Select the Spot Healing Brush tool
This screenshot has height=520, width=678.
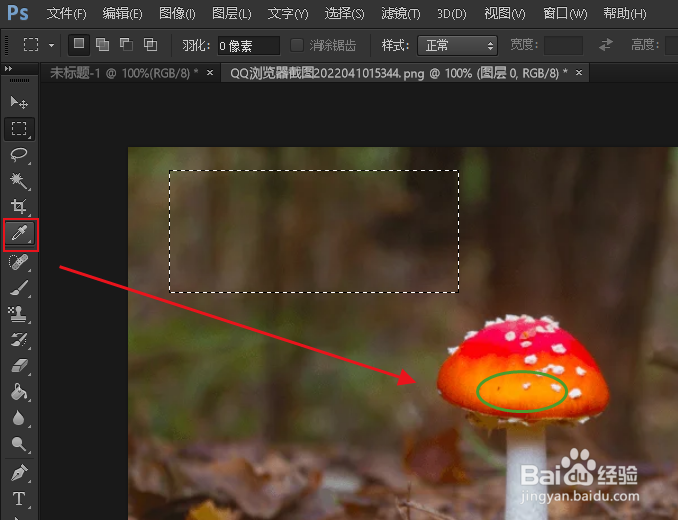pyautogui.click(x=19, y=262)
